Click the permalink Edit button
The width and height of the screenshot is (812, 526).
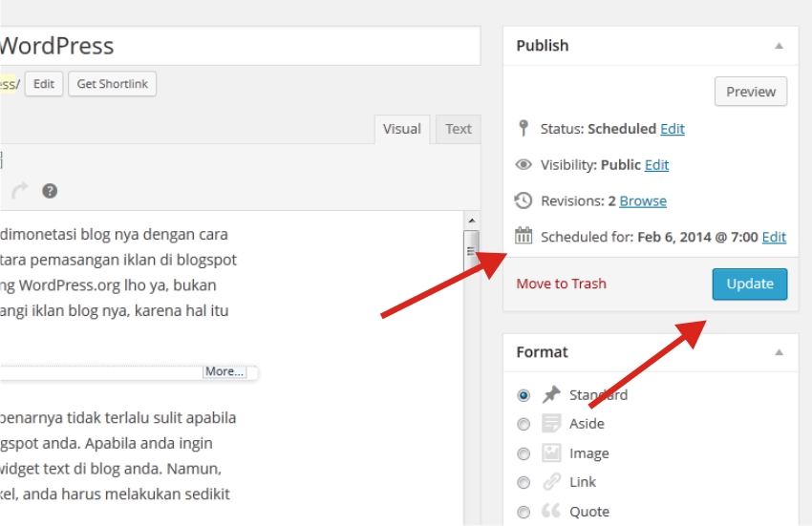point(44,84)
